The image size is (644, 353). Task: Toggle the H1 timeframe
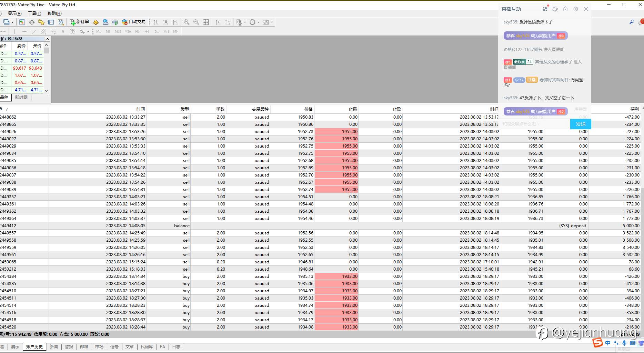click(x=137, y=31)
